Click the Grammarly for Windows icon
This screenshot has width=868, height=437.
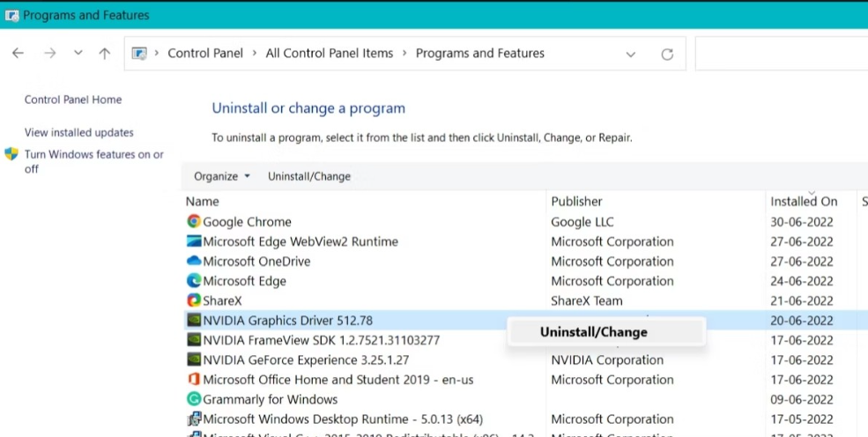click(193, 399)
